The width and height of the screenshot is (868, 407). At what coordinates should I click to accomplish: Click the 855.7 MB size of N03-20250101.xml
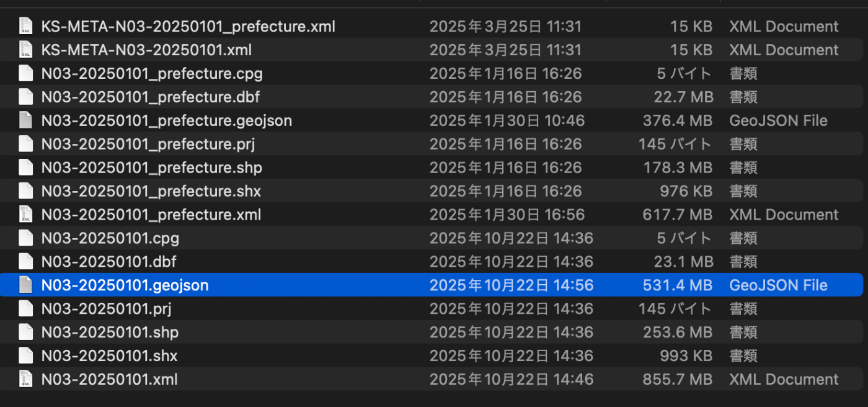[678, 379]
